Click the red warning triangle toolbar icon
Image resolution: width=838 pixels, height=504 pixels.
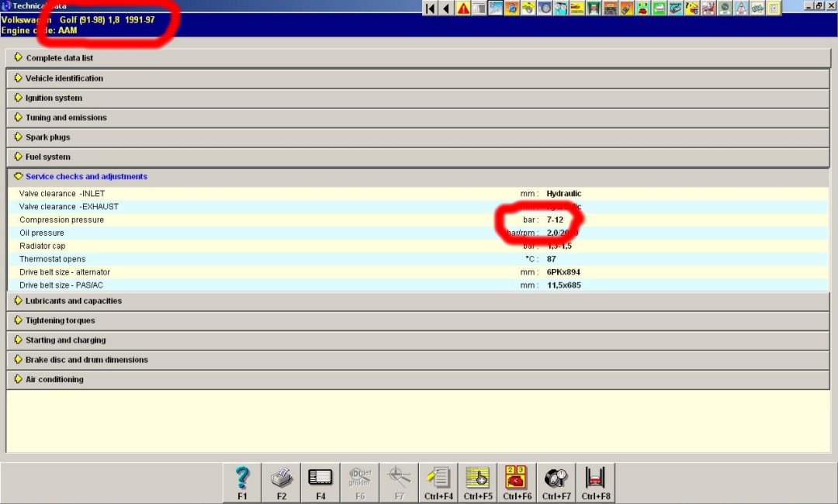(x=463, y=9)
